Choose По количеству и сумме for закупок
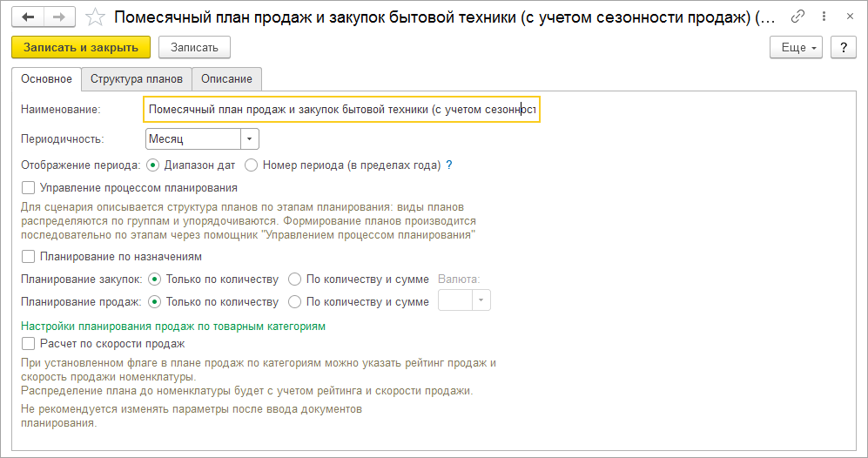 [294, 280]
